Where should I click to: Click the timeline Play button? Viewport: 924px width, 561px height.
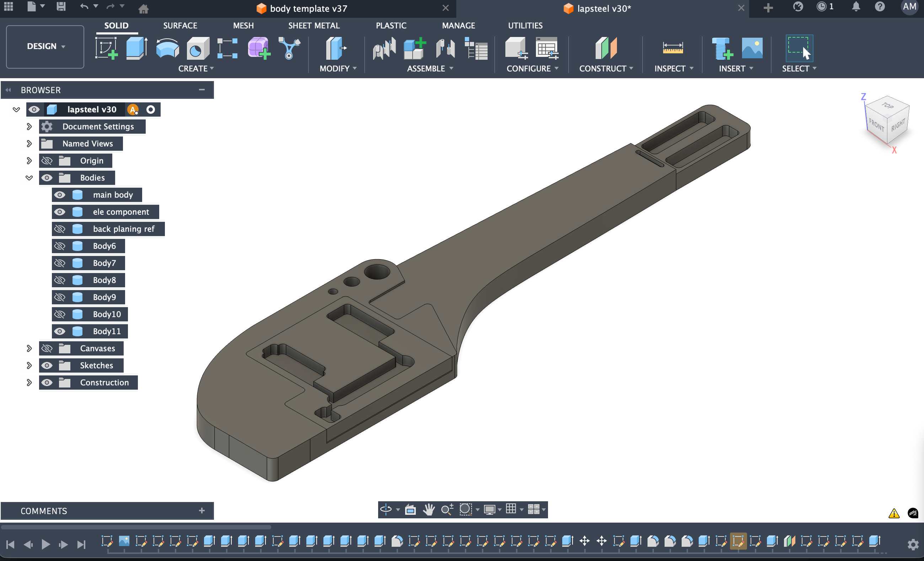pyautogui.click(x=46, y=544)
